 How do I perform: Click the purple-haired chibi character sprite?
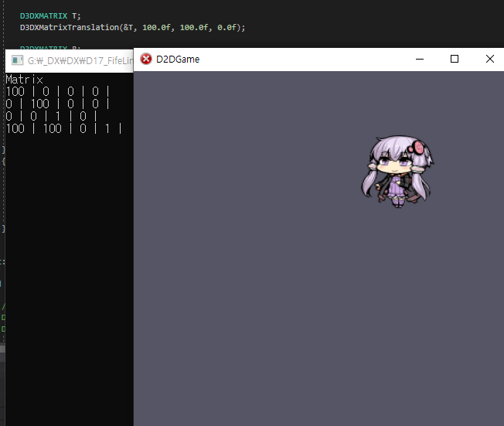coord(397,172)
